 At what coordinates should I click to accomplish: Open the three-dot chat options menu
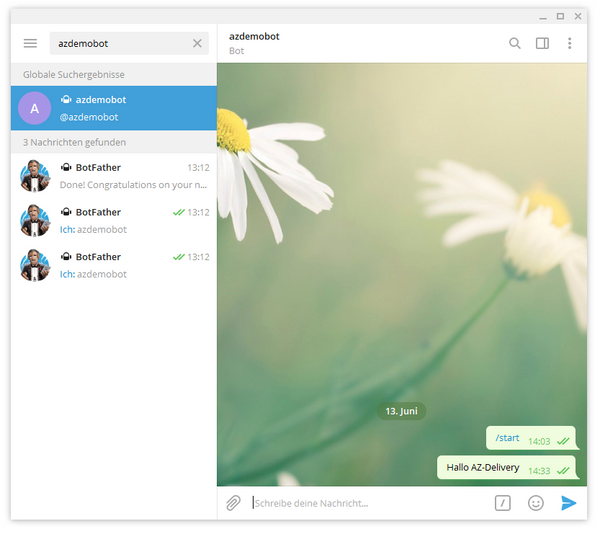click(x=569, y=43)
